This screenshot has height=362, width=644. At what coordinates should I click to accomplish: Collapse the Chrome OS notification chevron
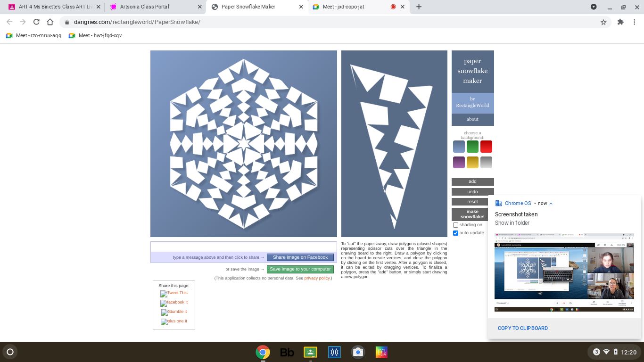[x=551, y=204]
